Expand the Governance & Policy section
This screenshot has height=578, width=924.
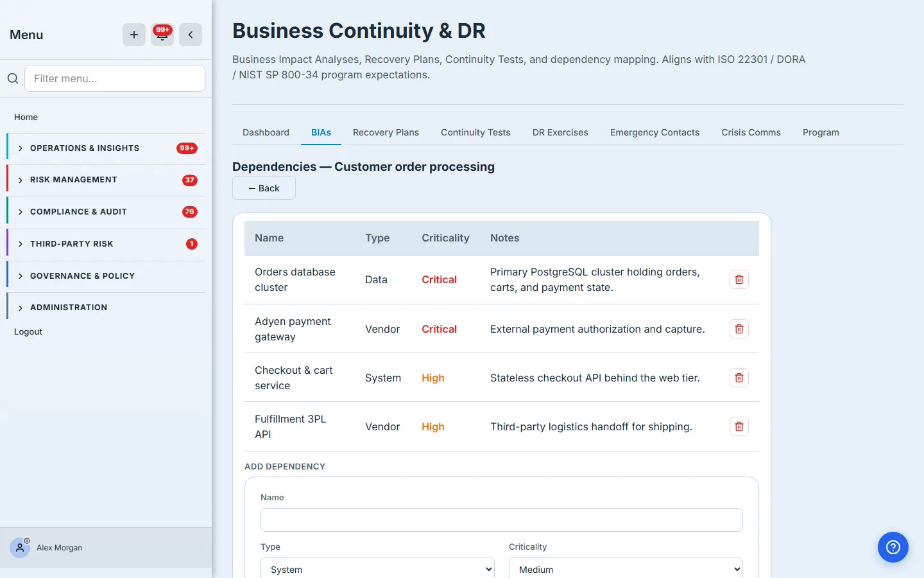click(x=106, y=276)
